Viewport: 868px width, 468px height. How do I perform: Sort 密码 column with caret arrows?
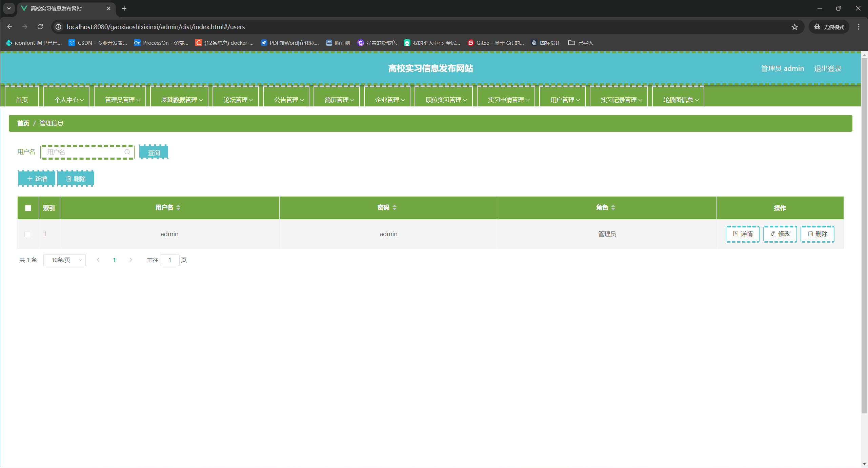[395, 207]
